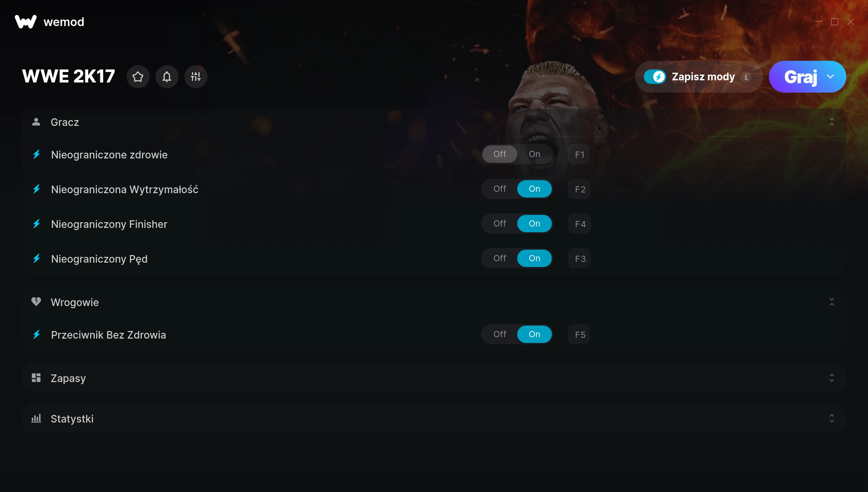Select the Statystki category header
868x492 pixels.
(434, 419)
